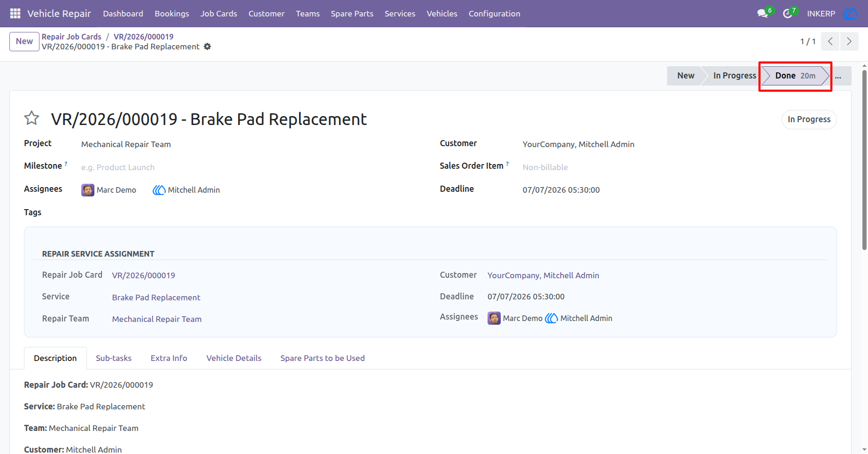Open Spare Parts to be Used tab
This screenshot has height=454, width=868.
[x=322, y=358]
